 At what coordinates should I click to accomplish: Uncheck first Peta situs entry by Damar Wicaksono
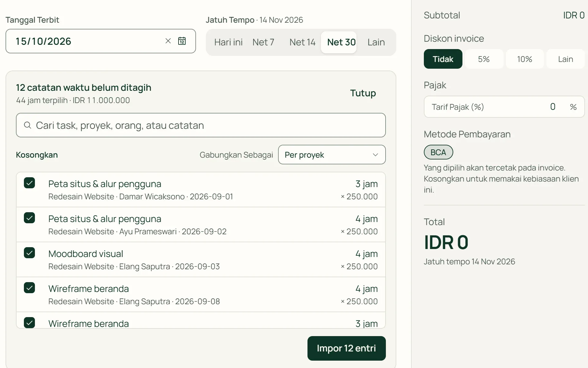pyautogui.click(x=29, y=183)
